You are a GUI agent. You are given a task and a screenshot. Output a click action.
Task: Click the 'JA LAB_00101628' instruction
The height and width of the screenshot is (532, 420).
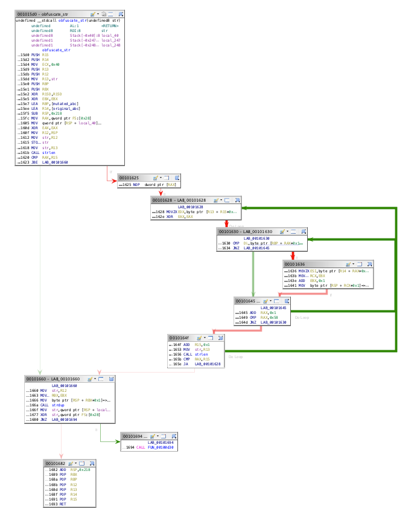click(x=194, y=364)
